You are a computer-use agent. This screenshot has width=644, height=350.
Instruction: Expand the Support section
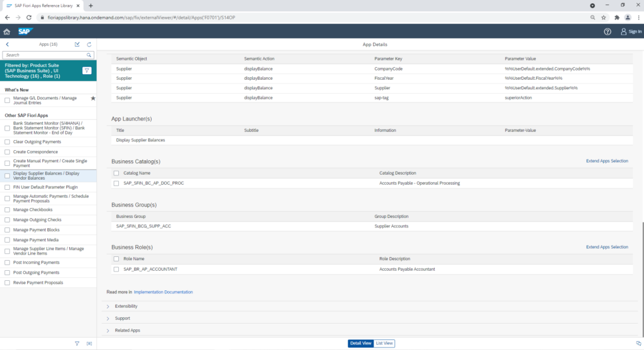click(x=108, y=319)
